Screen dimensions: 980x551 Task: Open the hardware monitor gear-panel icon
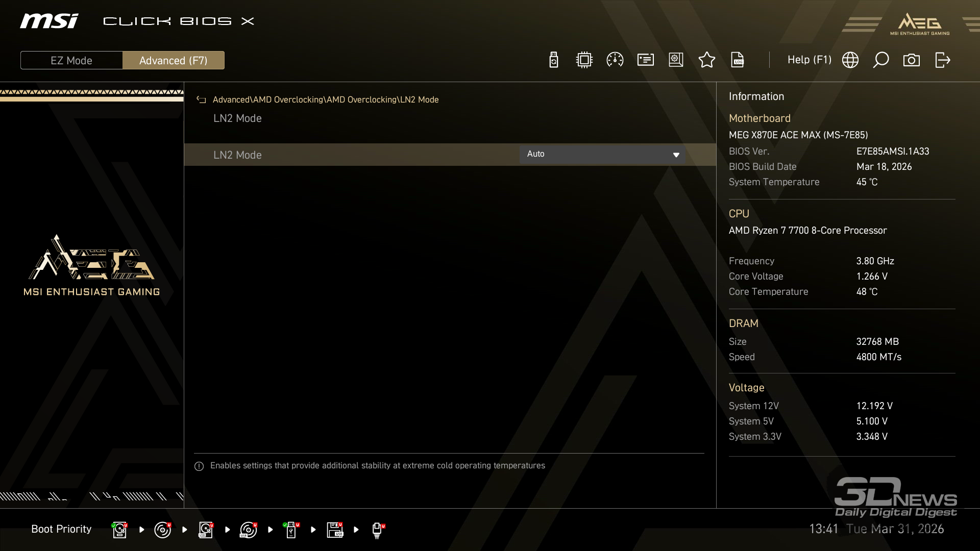(676, 60)
